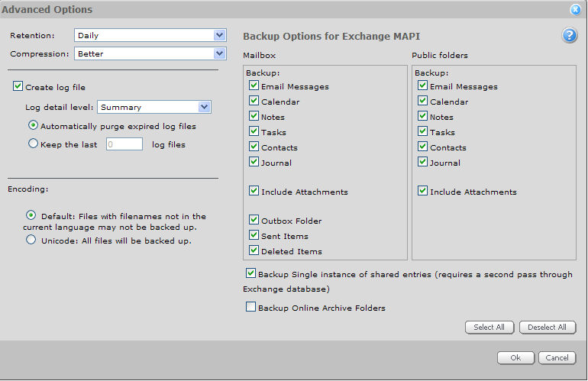Toggle Backup Single instance of shared entries

[x=250, y=273]
